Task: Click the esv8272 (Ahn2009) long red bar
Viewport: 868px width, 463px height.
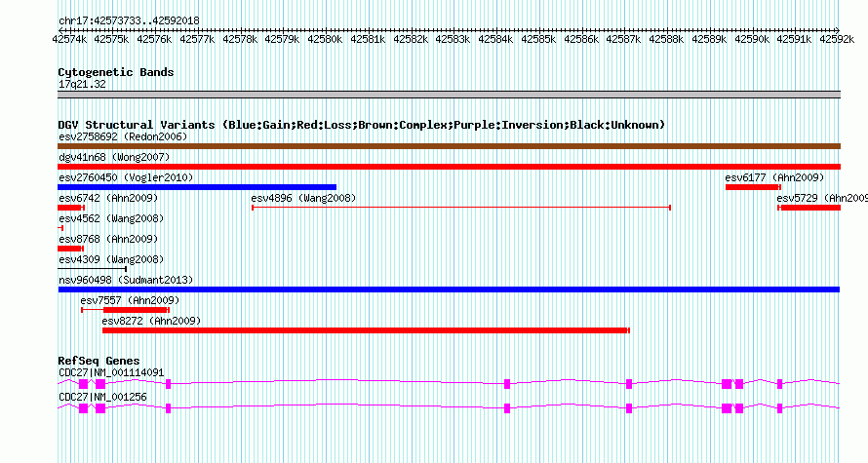Action: [366, 330]
